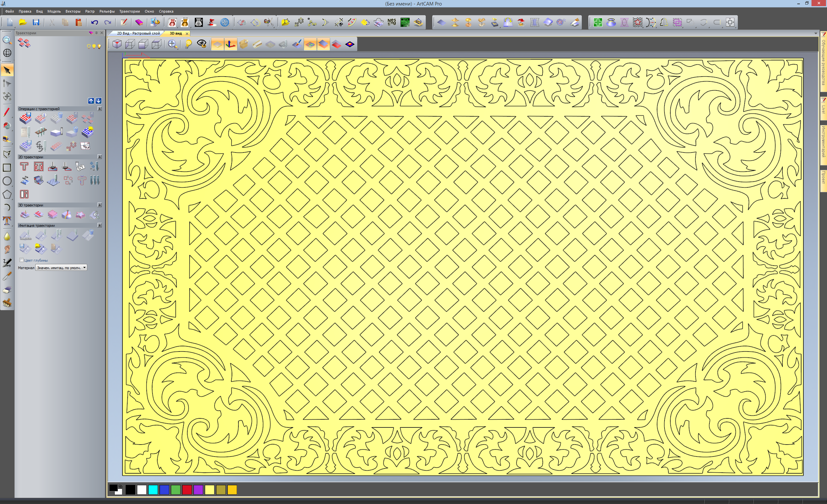This screenshot has height=504, width=827.
Task: Click the blue up arrow button in Траектории panel
Action: click(91, 101)
